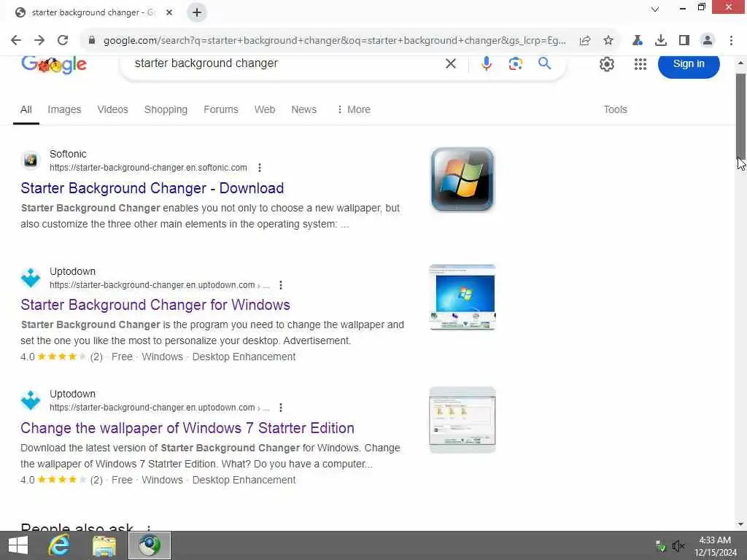Switch to the Shopping tab
This screenshot has width=747, height=560.
166,109
